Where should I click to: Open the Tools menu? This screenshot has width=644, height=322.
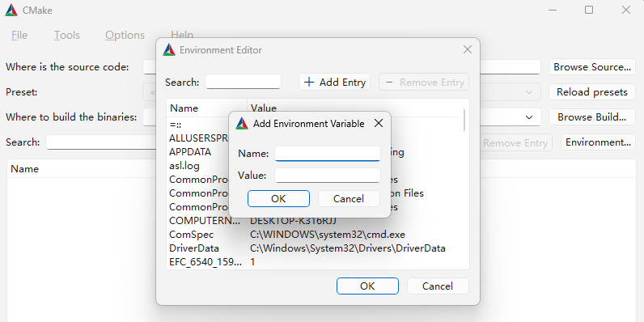pyautogui.click(x=67, y=36)
